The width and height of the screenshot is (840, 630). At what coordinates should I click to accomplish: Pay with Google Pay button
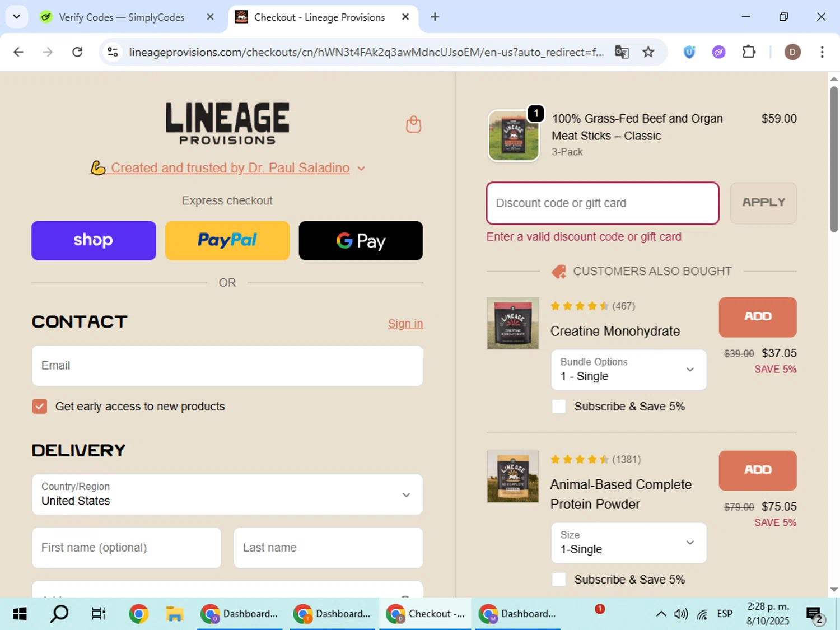[x=361, y=241]
